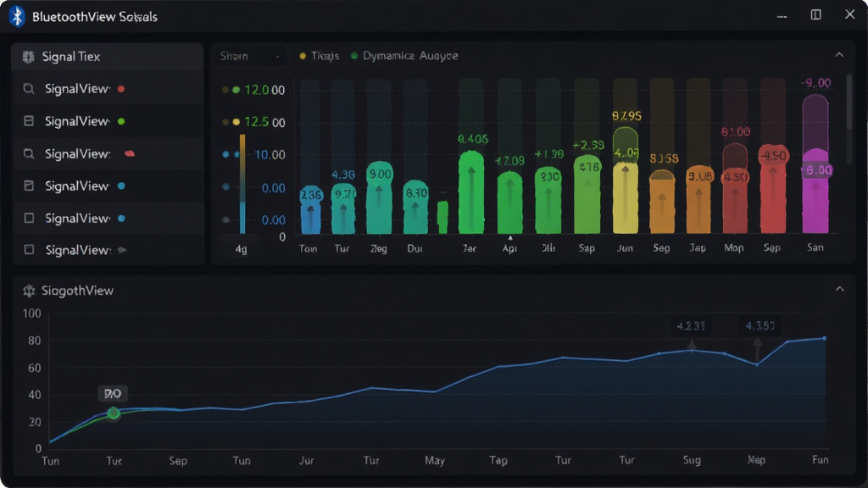This screenshot has height=488, width=868.
Task: Click the red blob icon in the SignalView list
Action: 130,153
